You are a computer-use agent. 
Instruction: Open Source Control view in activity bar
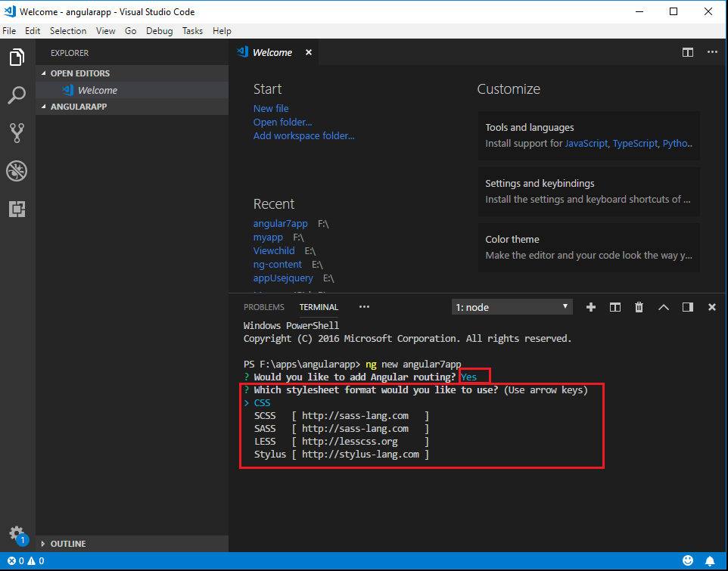point(17,133)
